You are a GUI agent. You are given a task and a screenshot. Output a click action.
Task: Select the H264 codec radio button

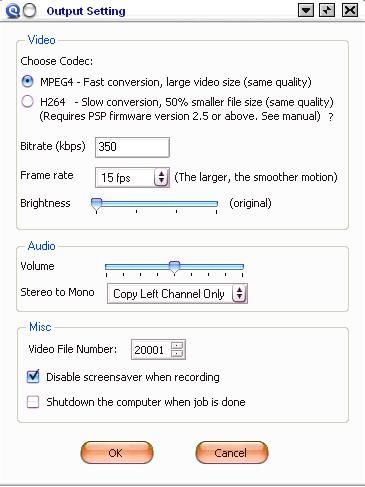click(x=27, y=101)
